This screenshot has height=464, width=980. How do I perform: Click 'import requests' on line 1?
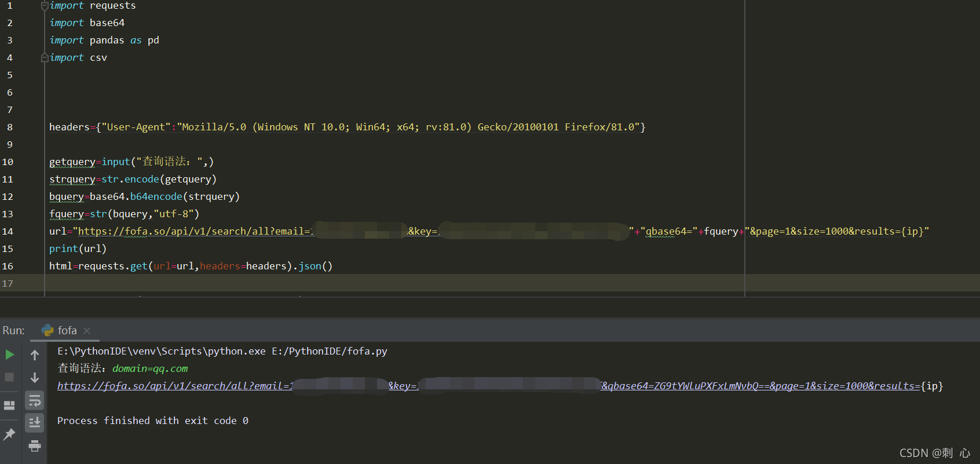(93, 6)
